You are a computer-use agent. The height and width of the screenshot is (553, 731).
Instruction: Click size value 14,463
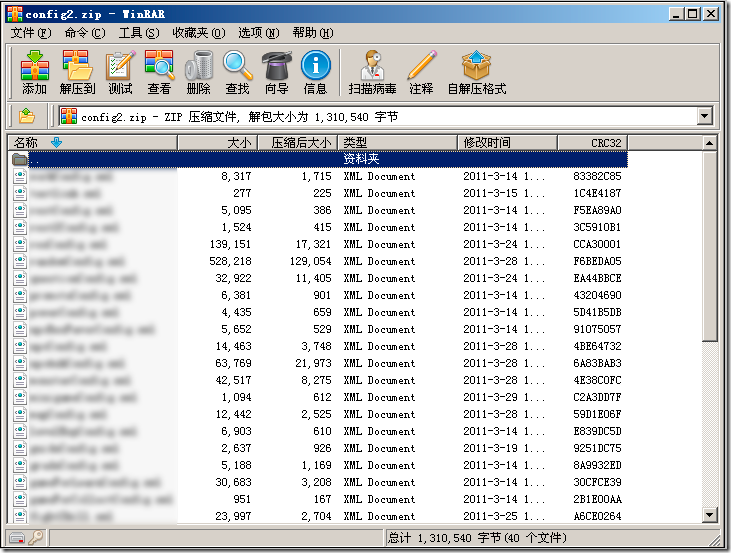point(234,346)
